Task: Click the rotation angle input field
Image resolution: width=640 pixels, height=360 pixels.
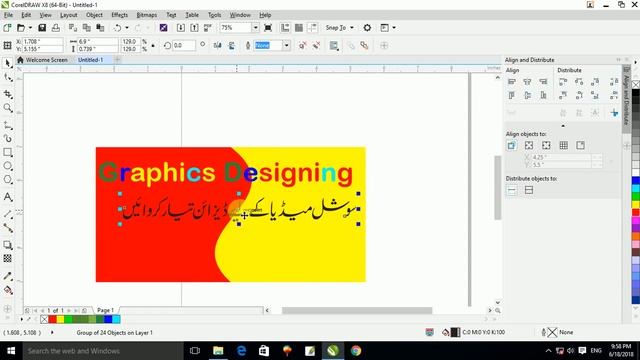Action: pos(183,45)
